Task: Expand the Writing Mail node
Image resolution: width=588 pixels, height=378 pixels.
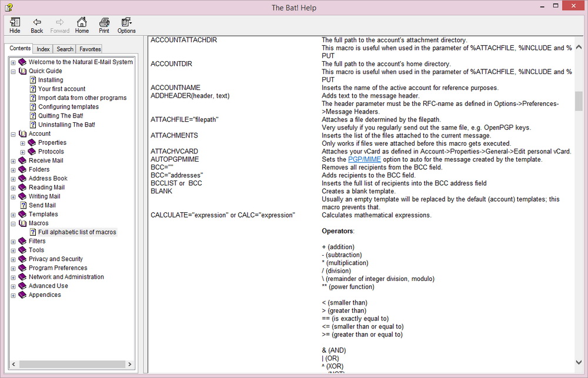Action: (13, 197)
